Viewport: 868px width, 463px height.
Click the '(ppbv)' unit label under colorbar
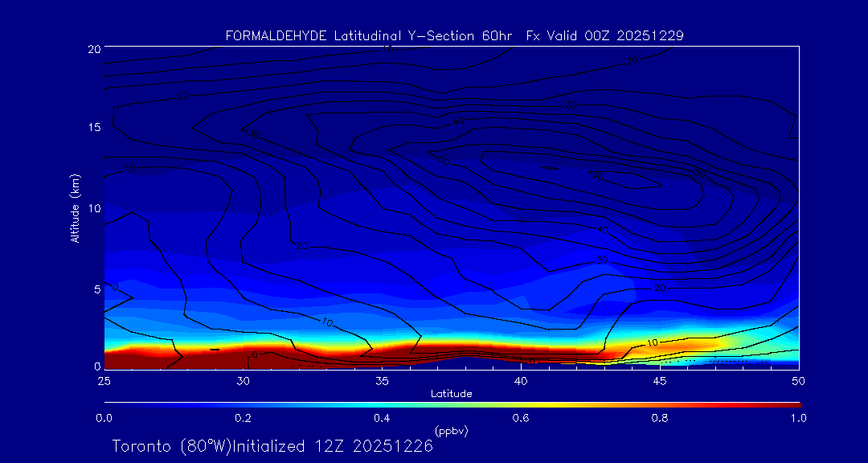point(451,431)
